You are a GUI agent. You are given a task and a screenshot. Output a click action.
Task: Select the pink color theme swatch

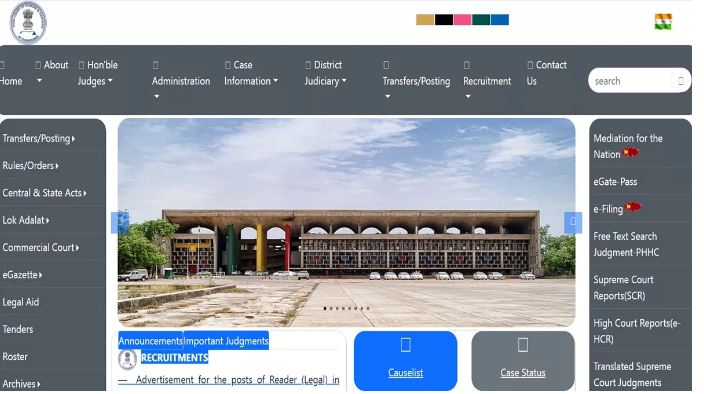tap(462, 20)
